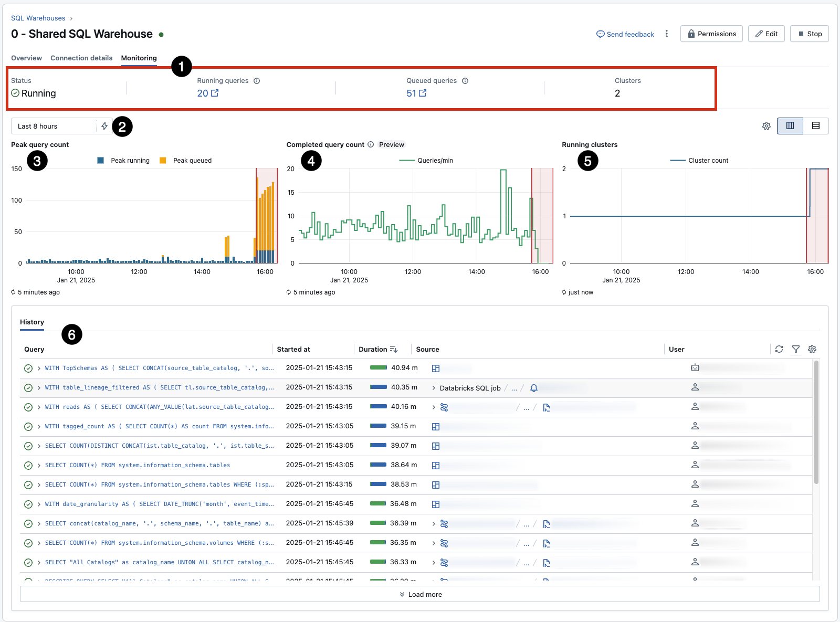The width and height of the screenshot is (840, 622).
Task: Click workflow icon in SELECT concat(catalog_name row
Action: click(x=444, y=524)
